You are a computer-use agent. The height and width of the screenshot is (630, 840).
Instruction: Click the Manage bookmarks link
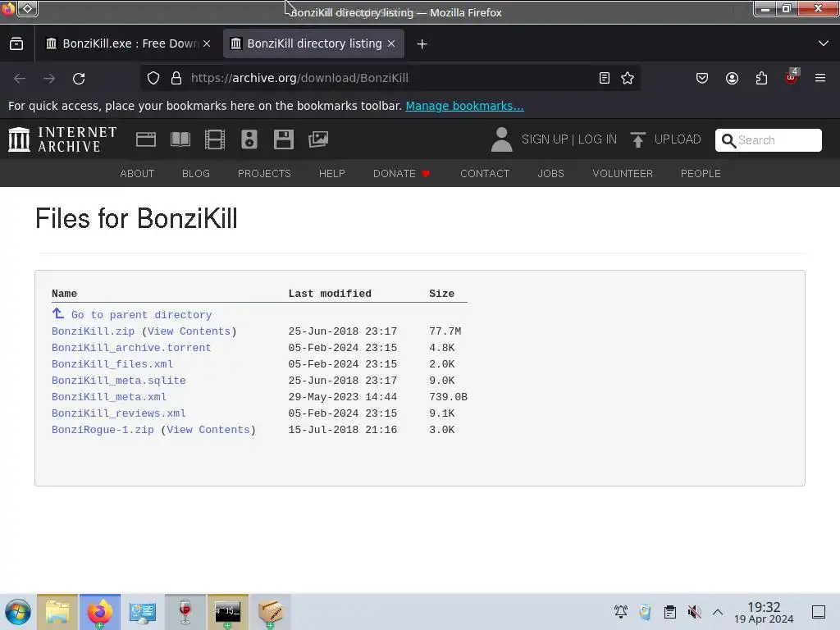pyautogui.click(x=464, y=106)
